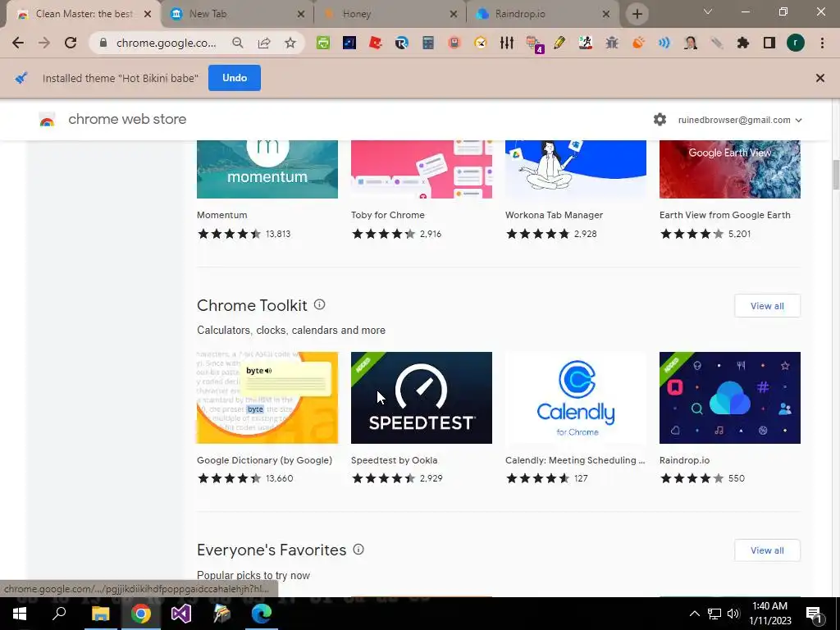Open a new browser tab
The image size is (840, 630).
pos(637,14)
